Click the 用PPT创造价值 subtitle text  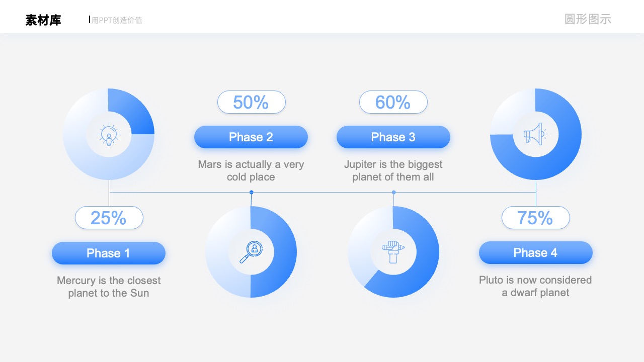point(117,20)
